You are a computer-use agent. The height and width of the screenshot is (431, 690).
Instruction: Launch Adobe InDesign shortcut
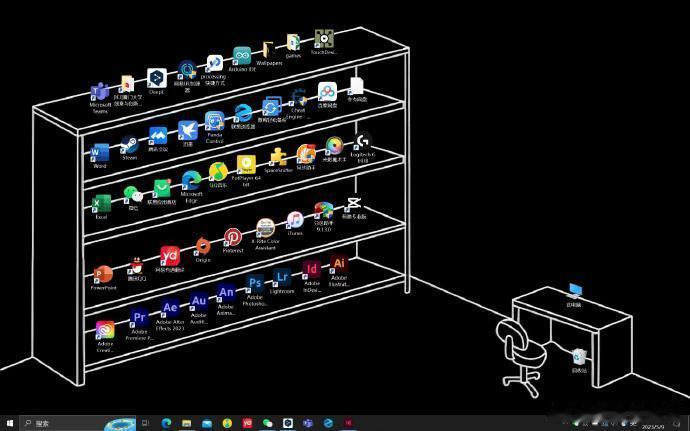(312, 269)
